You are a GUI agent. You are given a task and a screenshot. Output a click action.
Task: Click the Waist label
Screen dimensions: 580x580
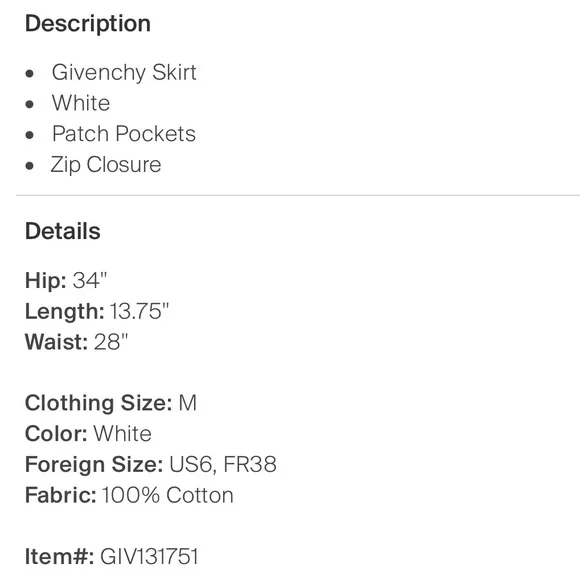coord(56,342)
